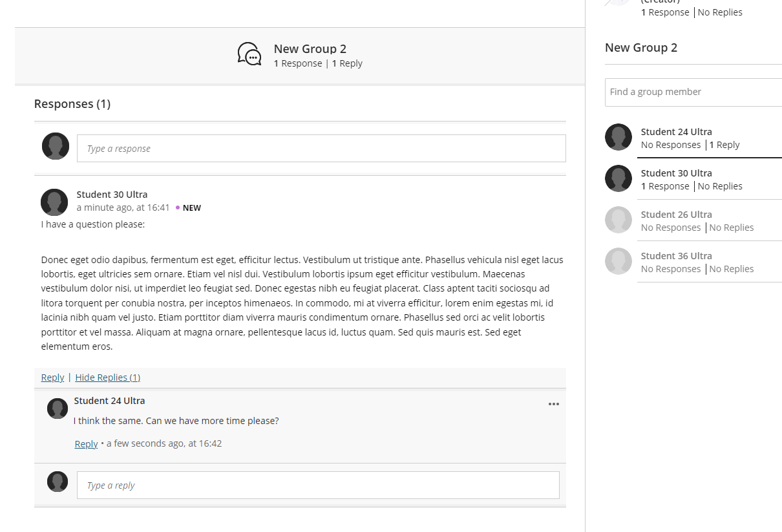The height and width of the screenshot is (532, 782).
Task: Click Reply link under Student 30's response
Action: tap(52, 378)
